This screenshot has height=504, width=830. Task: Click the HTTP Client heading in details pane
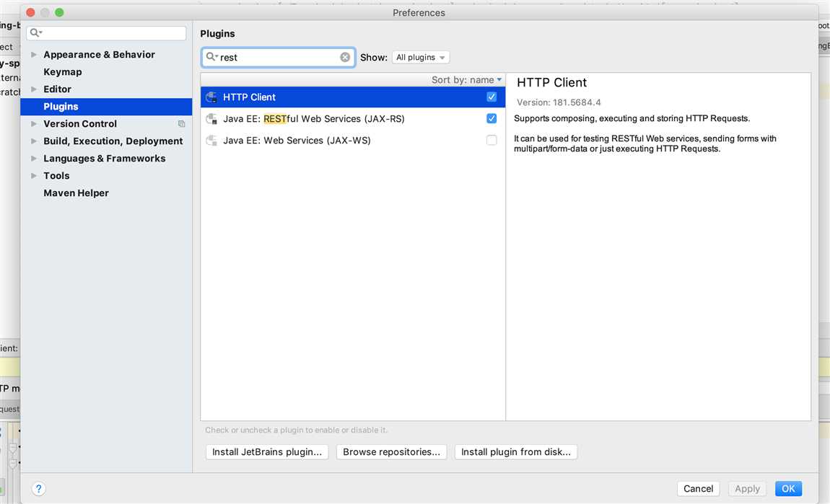(x=551, y=82)
